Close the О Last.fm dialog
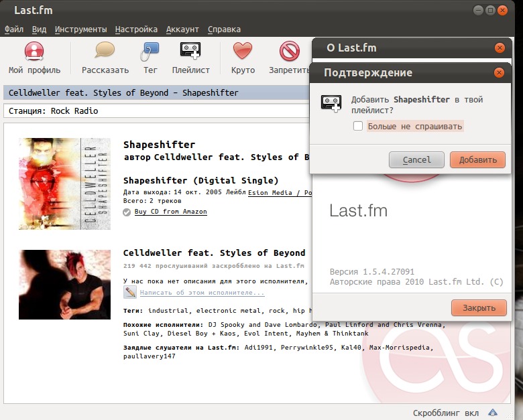This screenshot has width=523, height=420. tap(500, 48)
